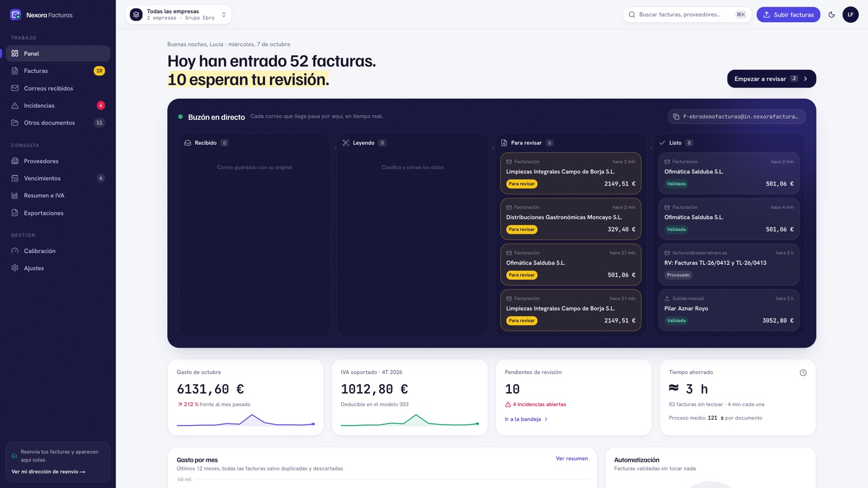868x488 pixels.
Task: Click the yellow 10 badge next to Facturas
Action: point(99,71)
